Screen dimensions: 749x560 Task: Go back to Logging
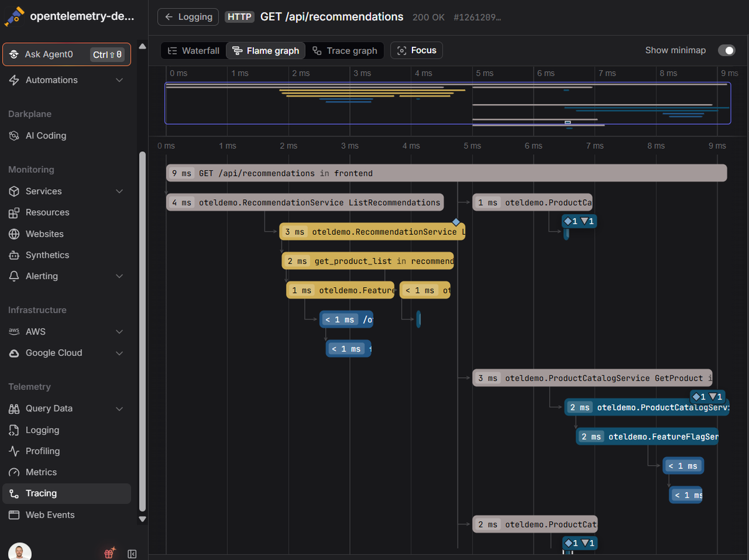click(188, 17)
